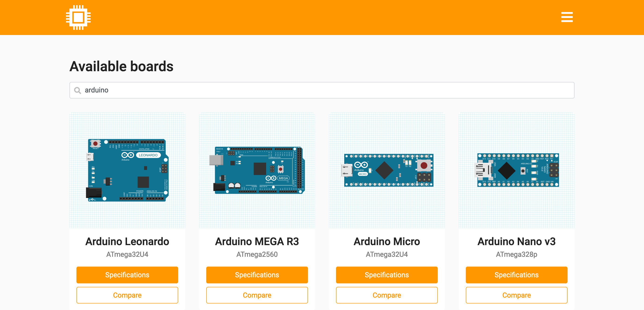Select the Arduino MEGA R3 board image
The image size is (644, 310).
click(x=257, y=170)
